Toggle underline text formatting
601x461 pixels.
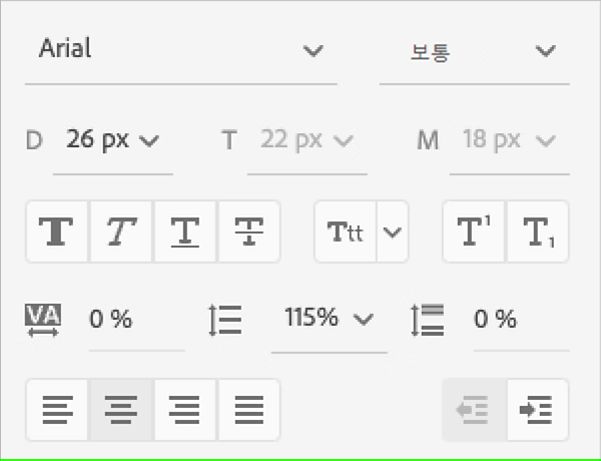coord(185,232)
